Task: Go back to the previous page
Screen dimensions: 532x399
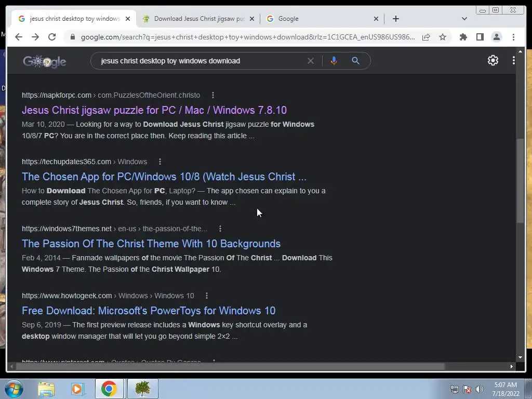Action: point(19,37)
